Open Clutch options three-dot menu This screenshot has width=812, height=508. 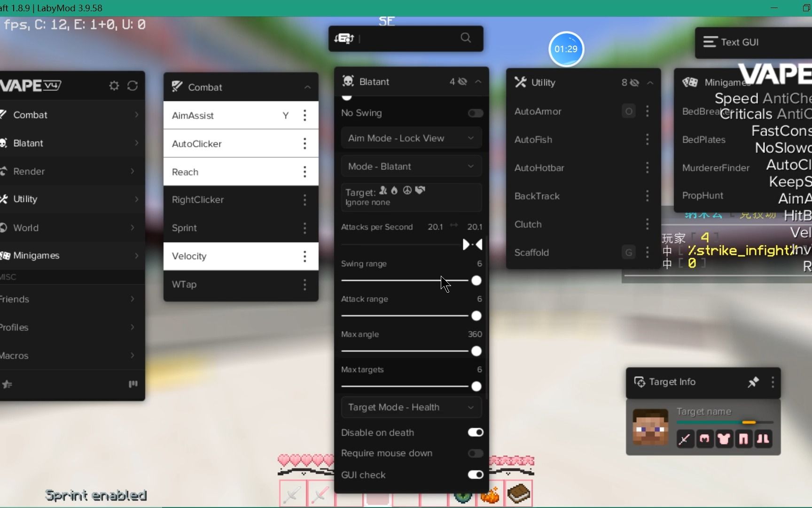[648, 224]
